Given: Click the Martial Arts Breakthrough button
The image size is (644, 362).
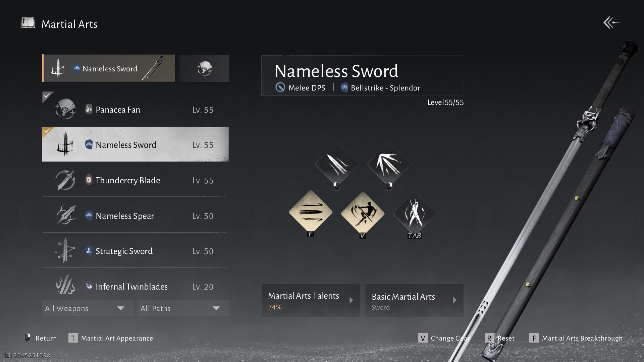Looking at the screenshot, I should (x=576, y=338).
